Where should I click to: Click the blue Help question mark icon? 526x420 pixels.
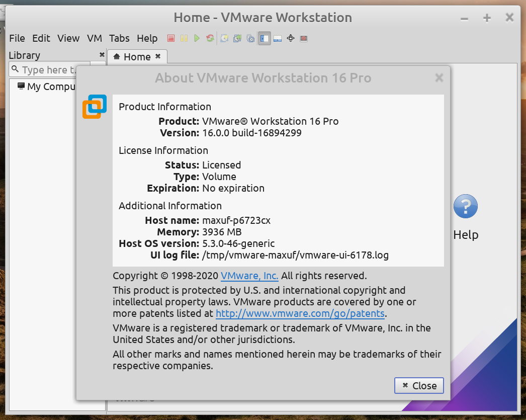(466, 206)
